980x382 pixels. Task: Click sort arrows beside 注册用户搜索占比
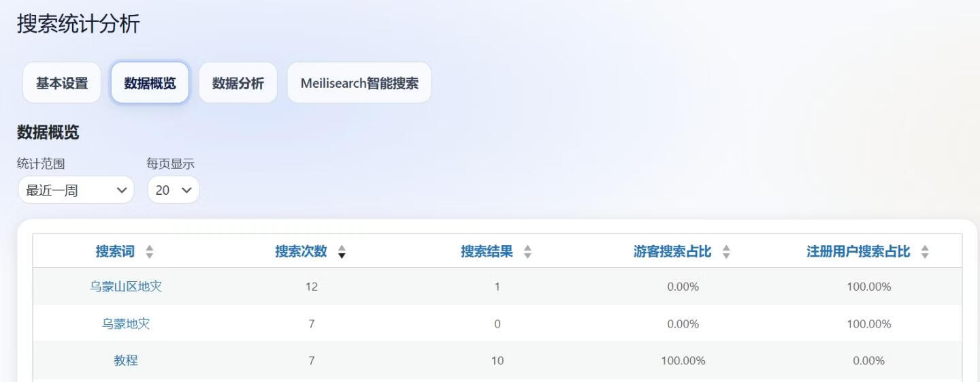click(925, 252)
